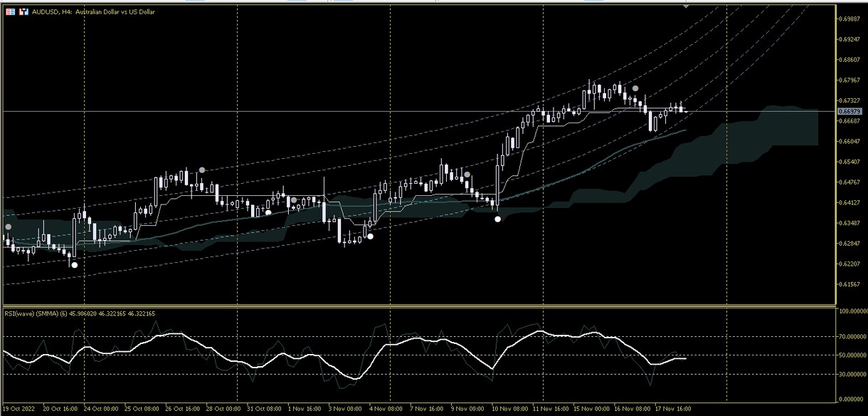Click the 0.62847 price axis value
Screen dimensions: 868x416
tap(851, 244)
